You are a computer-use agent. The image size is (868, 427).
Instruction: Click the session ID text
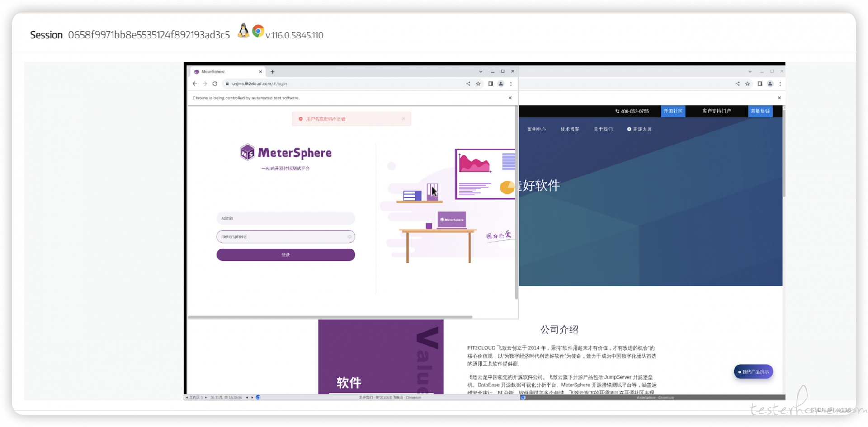pos(149,35)
